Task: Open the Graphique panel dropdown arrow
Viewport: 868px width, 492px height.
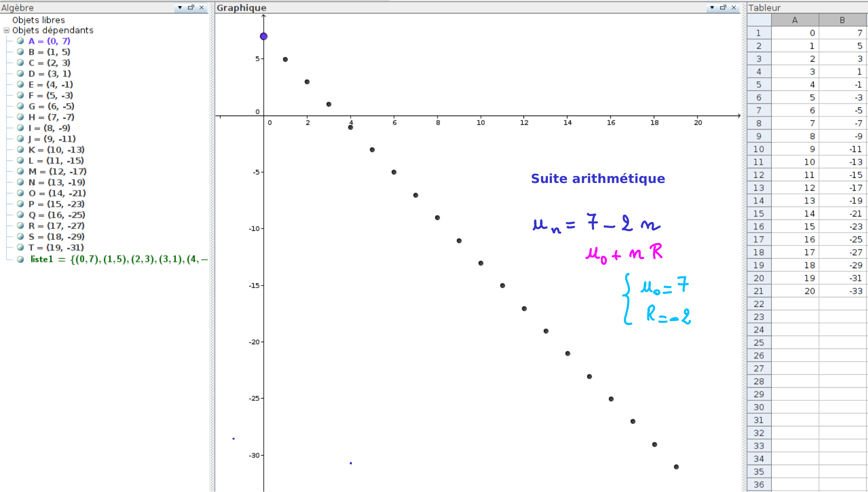Action: pyautogui.click(x=712, y=7)
